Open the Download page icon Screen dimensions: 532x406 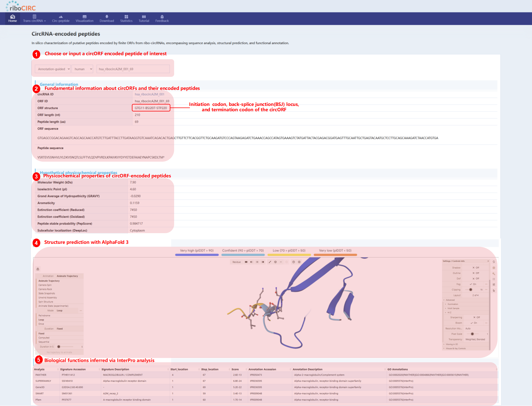(107, 17)
